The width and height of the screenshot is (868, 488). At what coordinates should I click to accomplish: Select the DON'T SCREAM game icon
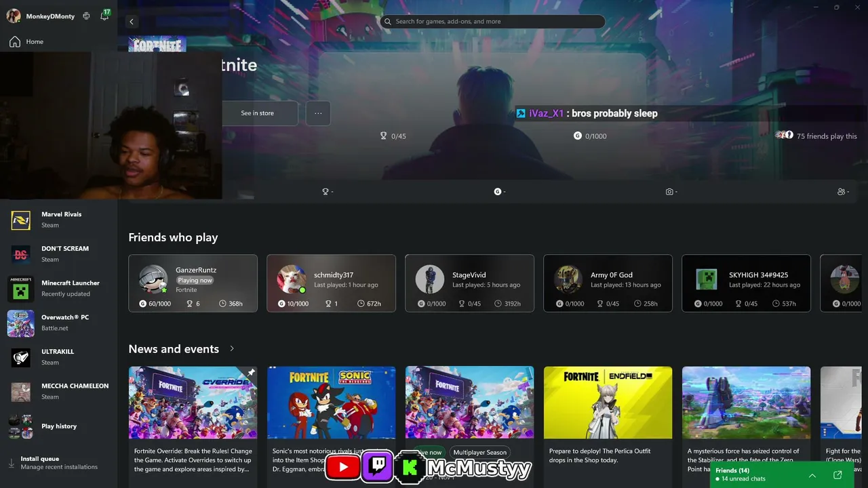pos(21,254)
